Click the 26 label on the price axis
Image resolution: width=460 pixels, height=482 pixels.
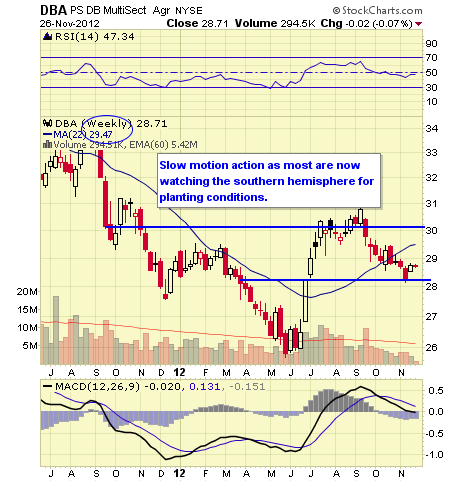pyautogui.click(x=431, y=347)
